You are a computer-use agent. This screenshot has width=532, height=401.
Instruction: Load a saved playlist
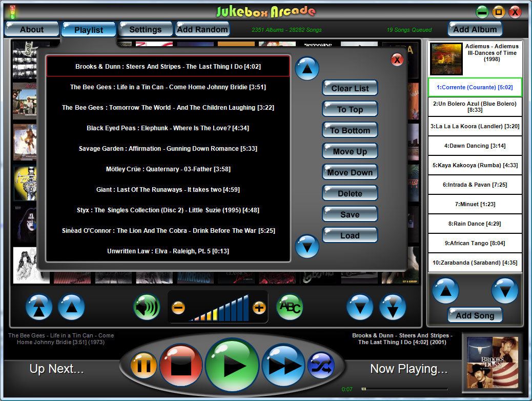[x=350, y=236]
